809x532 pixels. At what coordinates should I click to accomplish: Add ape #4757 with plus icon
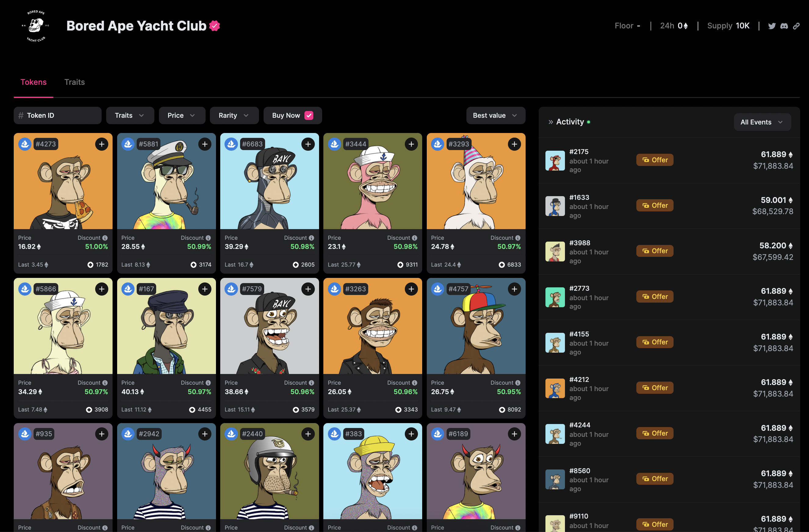[x=514, y=289]
